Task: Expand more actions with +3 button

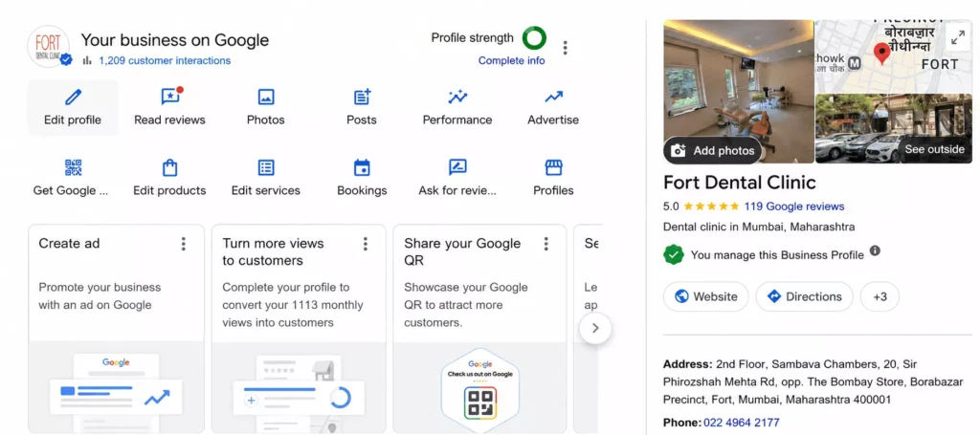Action: coord(880,296)
